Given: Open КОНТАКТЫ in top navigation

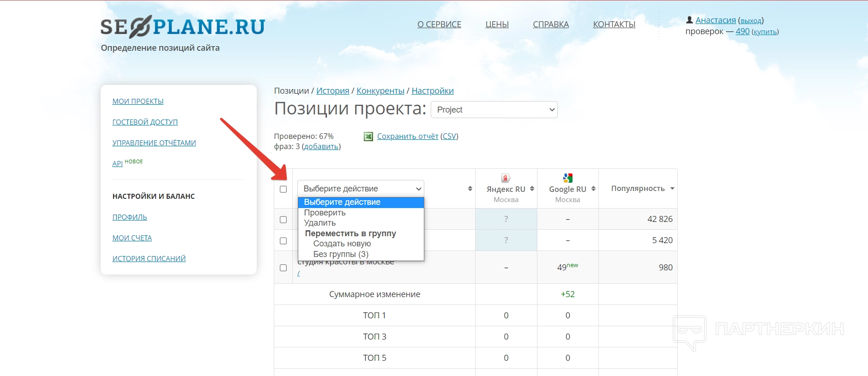Looking at the screenshot, I should 614,24.
